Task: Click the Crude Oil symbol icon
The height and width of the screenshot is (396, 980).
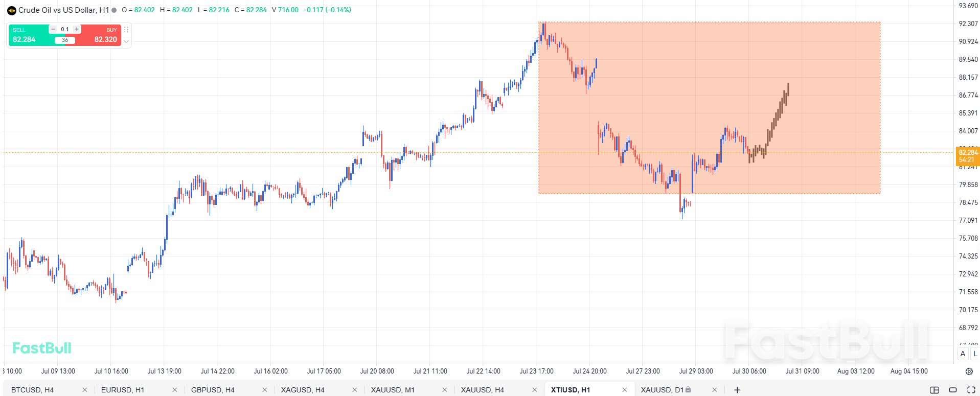Action: click(11, 10)
